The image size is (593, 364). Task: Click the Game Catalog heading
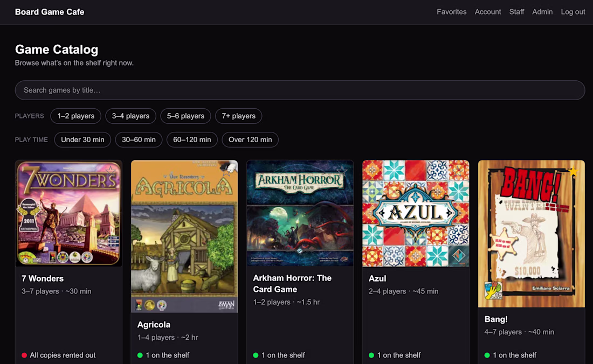[x=57, y=50]
